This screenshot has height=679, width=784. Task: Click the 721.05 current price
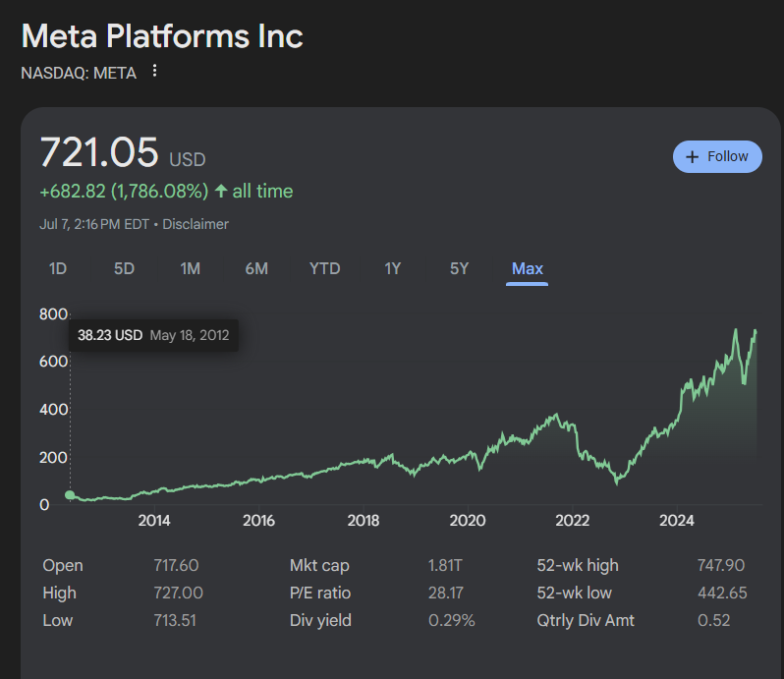click(99, 152)
